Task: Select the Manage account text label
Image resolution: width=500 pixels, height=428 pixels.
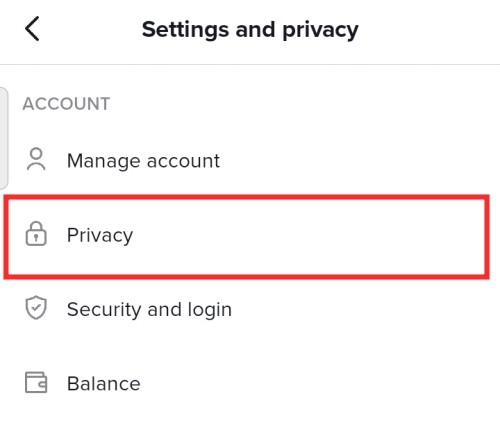Action: point(143,161)
